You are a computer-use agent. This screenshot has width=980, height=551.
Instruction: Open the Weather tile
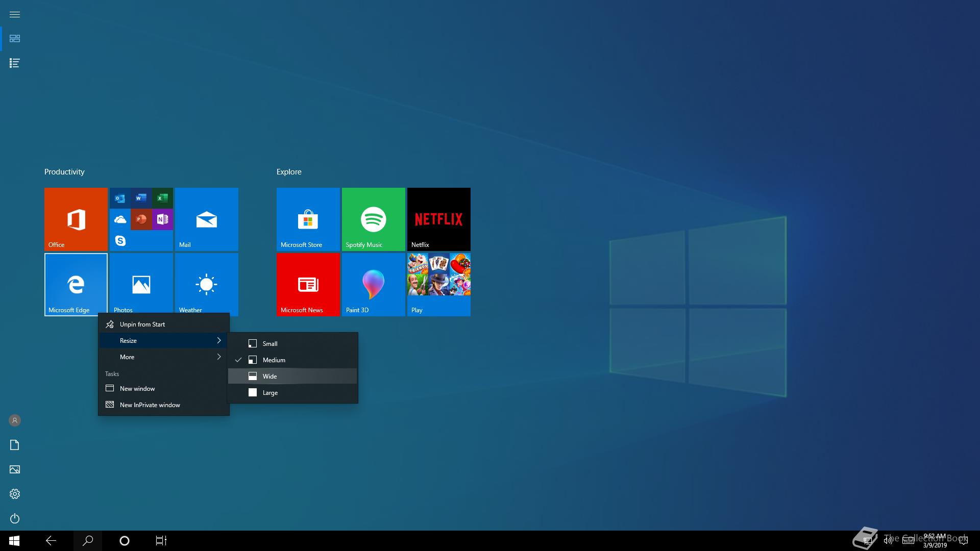coord(207,285)
